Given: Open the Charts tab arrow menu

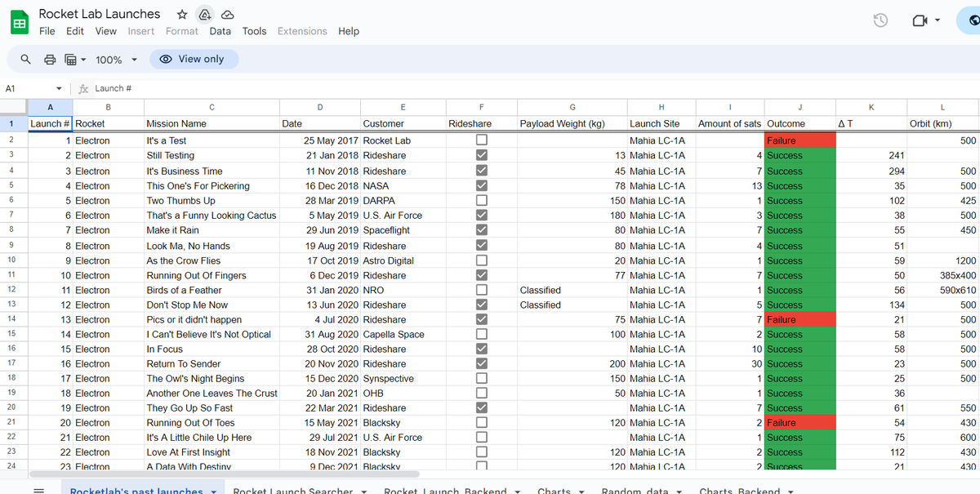Looking at the screenshot, I should tap(581, 492).
